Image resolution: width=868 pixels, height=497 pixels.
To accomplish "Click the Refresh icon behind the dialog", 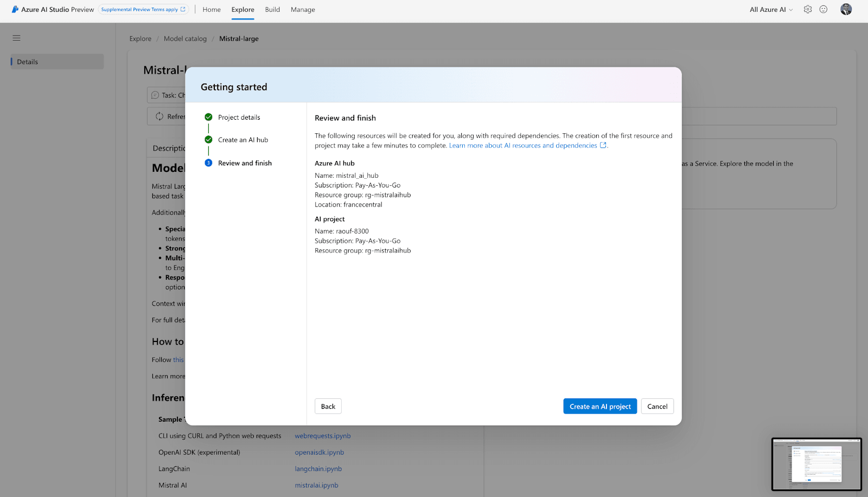I will (x=159, y=117).
